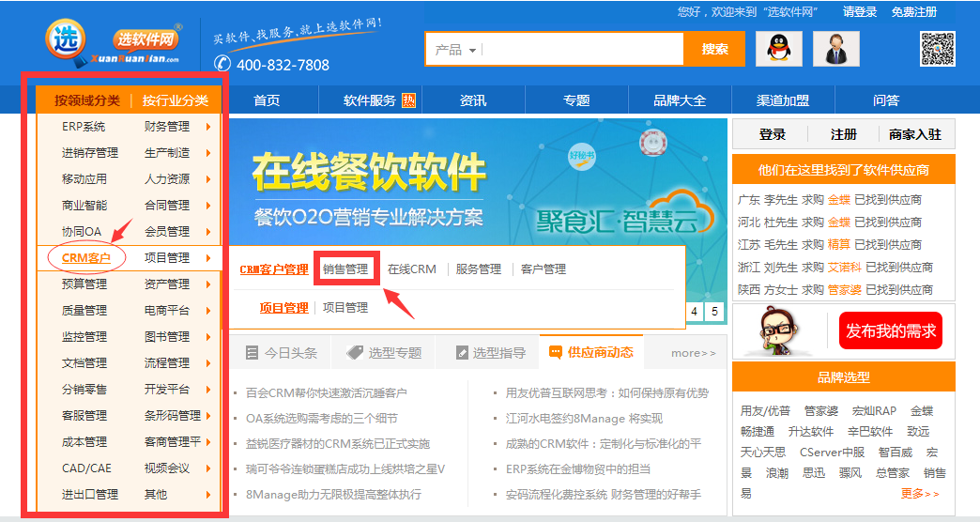Viewport: 980px width, 522px height.
Task: Click 登录 in right panel
Action: point(772,134)
